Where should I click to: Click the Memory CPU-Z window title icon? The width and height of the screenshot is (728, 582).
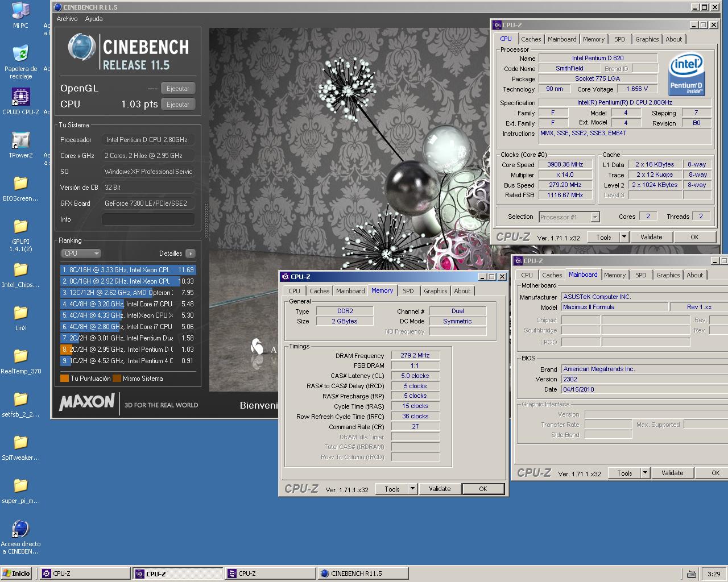(284, 277)
